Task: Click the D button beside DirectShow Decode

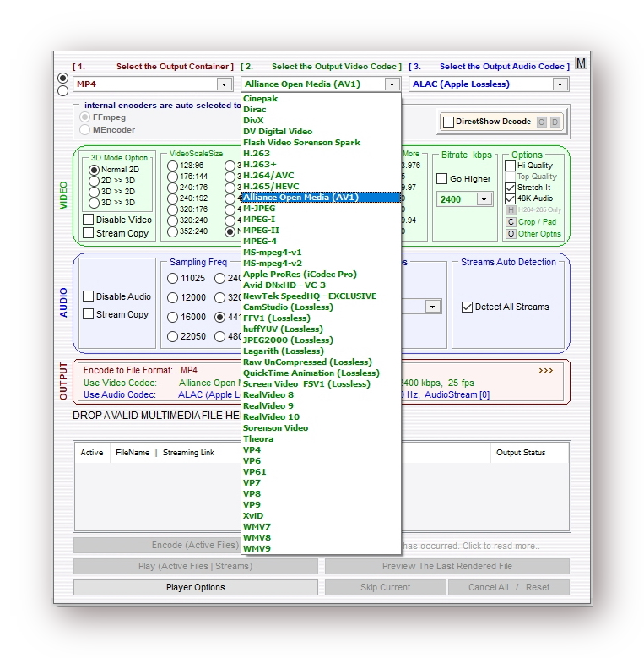Action: point(555,122)
